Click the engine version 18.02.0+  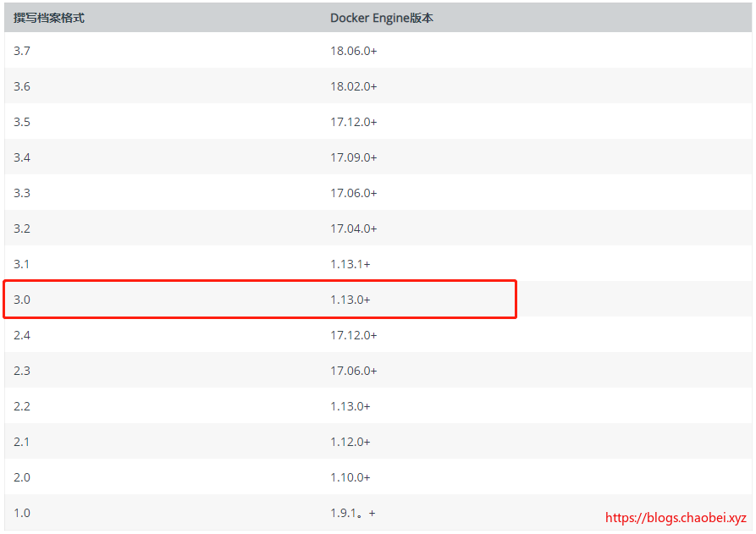click(x=353, y=86)
